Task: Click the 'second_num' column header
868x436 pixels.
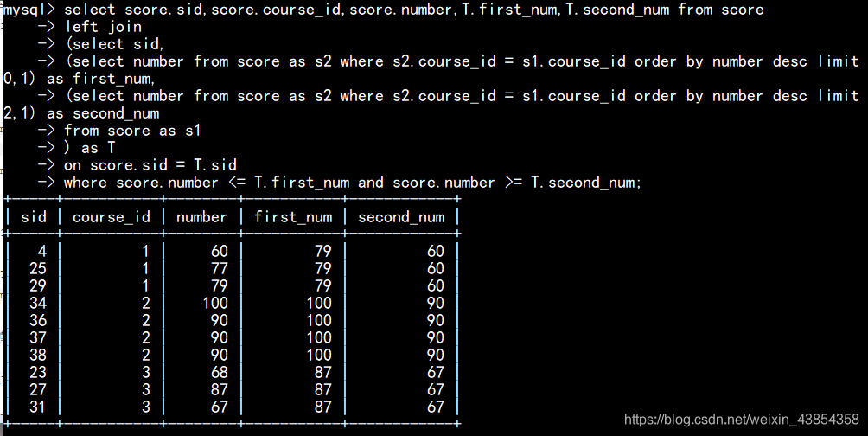Action: coord(401,217)
